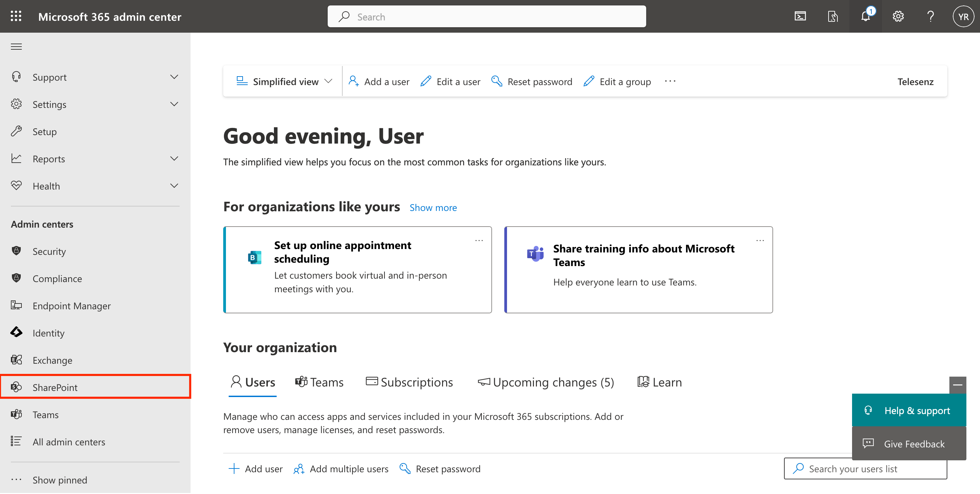Open the app launcher waffle icon
Viewport: 980px width, 494px height.
coord(16,16)
